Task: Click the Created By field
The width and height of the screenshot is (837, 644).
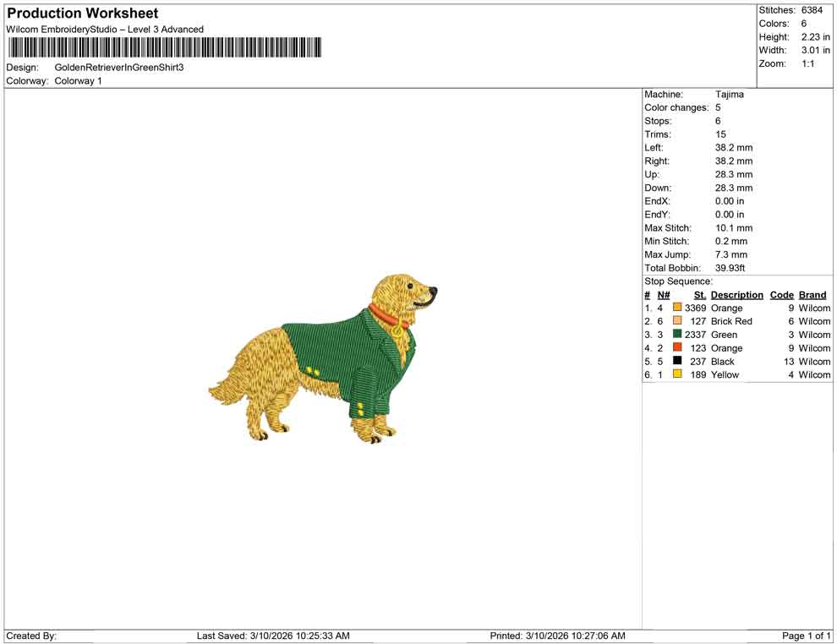Action: point(31,635)
